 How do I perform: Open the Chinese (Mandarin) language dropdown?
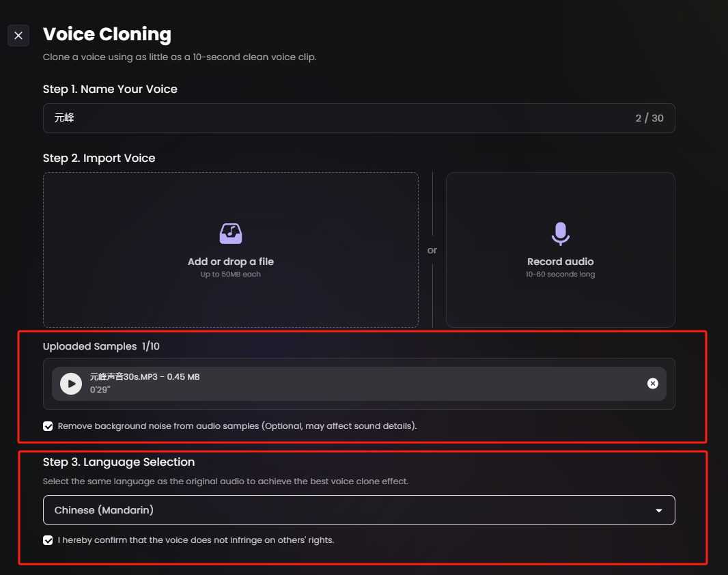pyautogui.click(x=359, y=510)
